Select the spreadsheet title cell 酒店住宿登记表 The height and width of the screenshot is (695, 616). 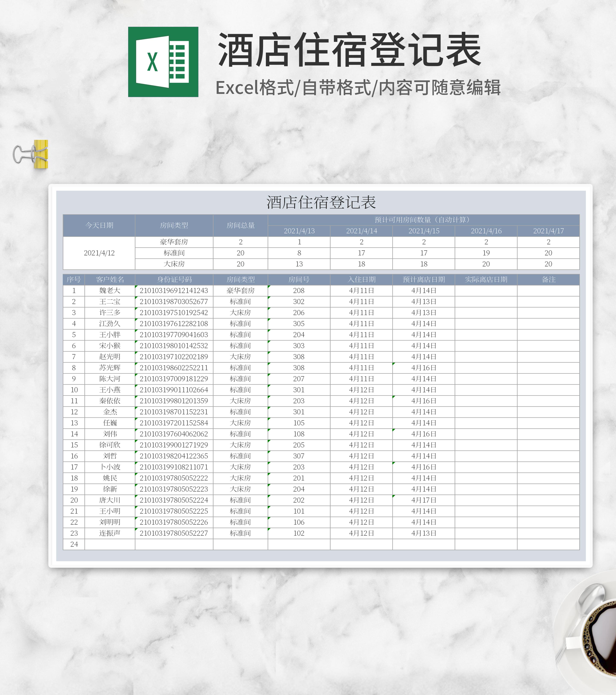(x=321, y=203)
